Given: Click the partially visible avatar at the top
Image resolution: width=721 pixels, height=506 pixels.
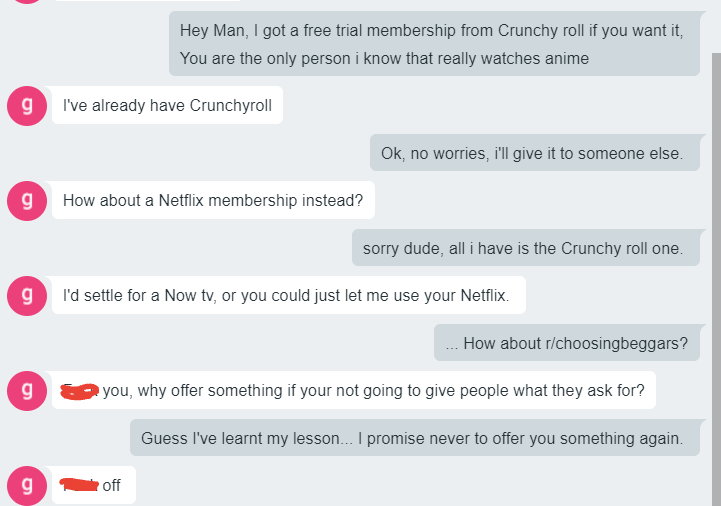Looking at the screenshot, I should coord(27,1).
